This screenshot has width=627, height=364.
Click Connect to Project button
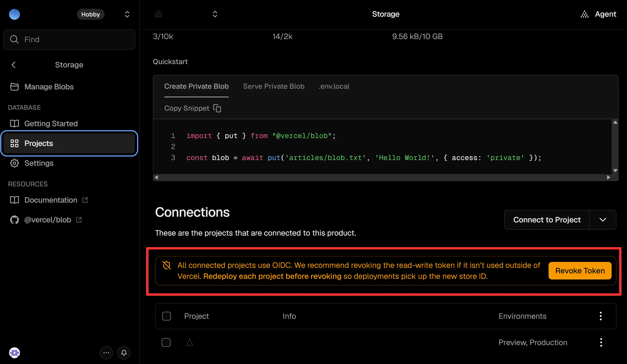(x=547, y=220)
